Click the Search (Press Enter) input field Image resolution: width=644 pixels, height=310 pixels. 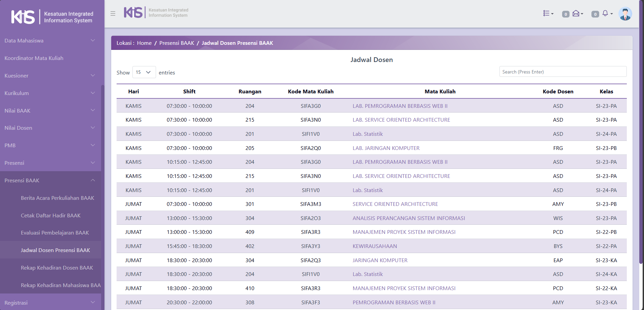[562, 72]
